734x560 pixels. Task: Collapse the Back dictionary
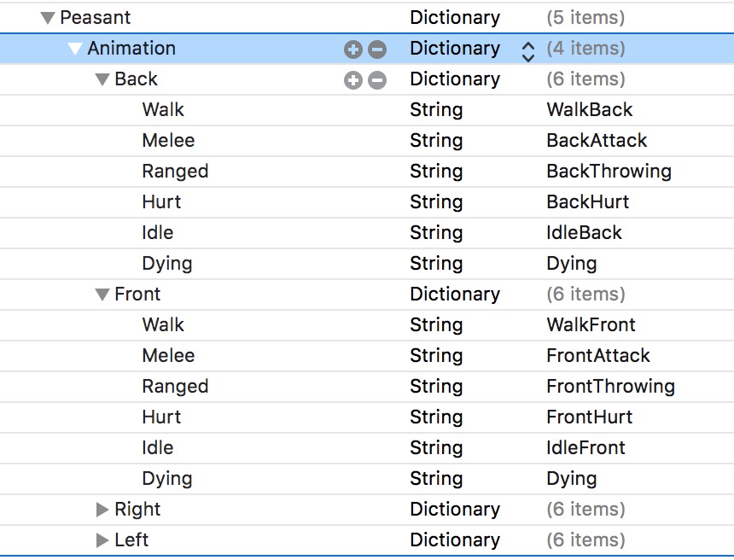click(x=102, y=79)
